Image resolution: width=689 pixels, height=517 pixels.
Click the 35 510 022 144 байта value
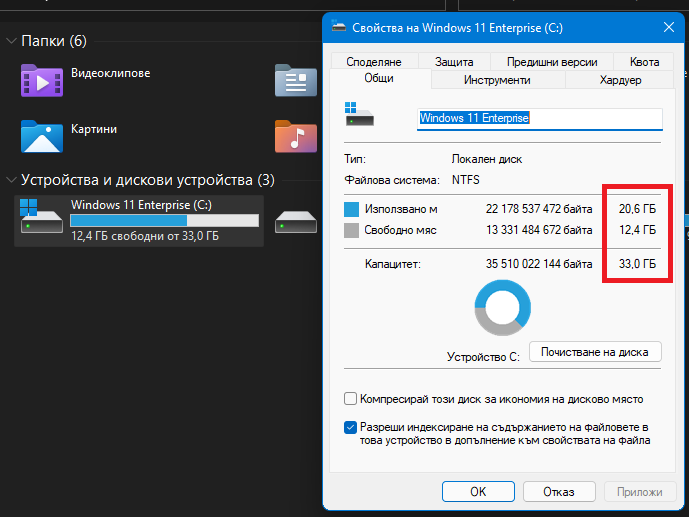tap(539, 264)
